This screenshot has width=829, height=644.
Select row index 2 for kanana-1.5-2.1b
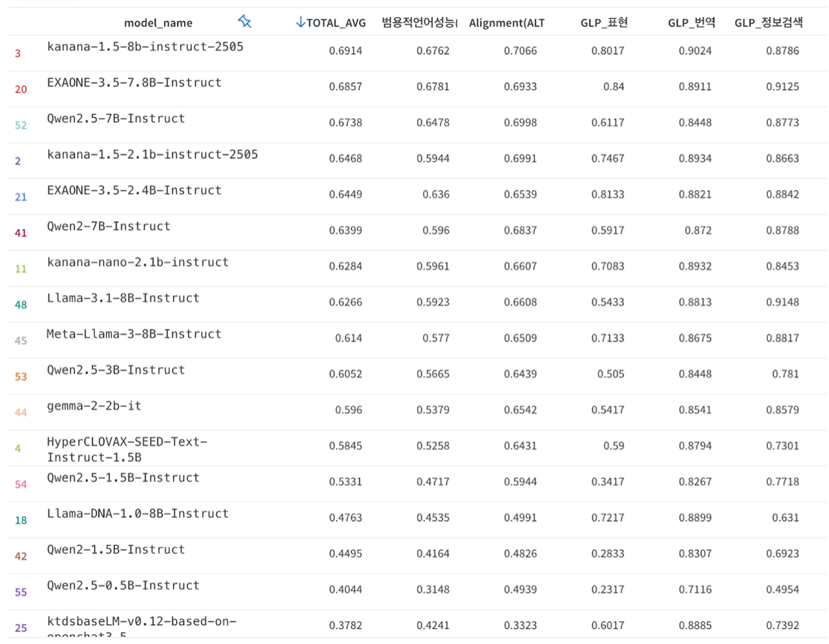point(18,161)
